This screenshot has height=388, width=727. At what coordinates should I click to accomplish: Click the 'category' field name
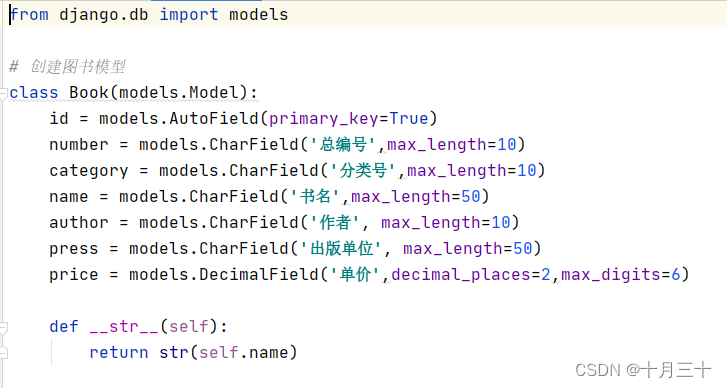point(89,171)
